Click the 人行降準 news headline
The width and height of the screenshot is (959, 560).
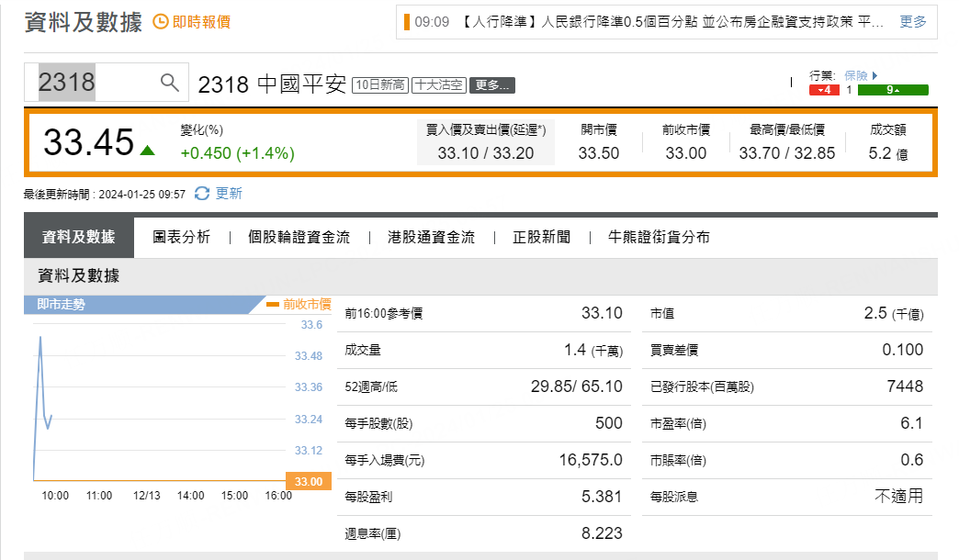point(671,22)
